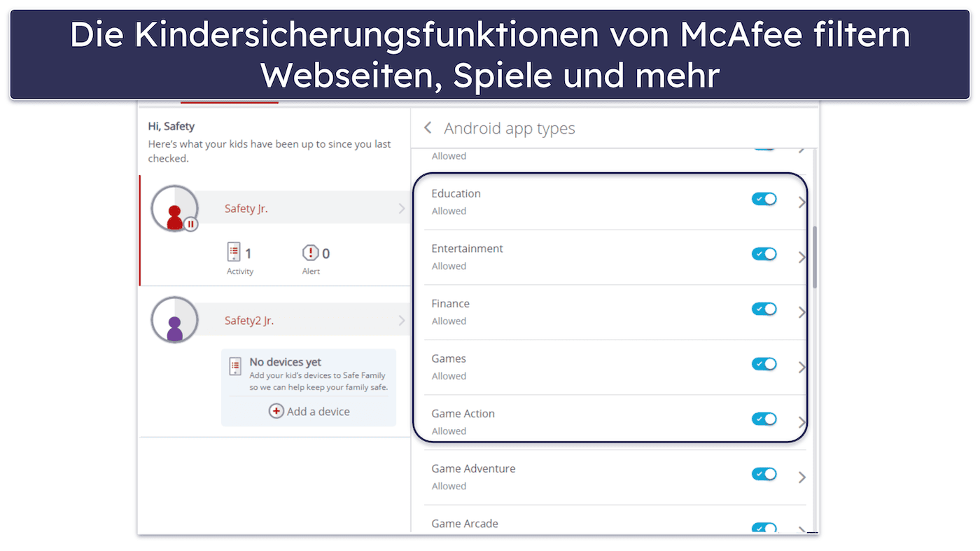Toggle Game Adventure apps allowed switch
The height and width of the screenshot is (551, 980).
click(764, 474)
